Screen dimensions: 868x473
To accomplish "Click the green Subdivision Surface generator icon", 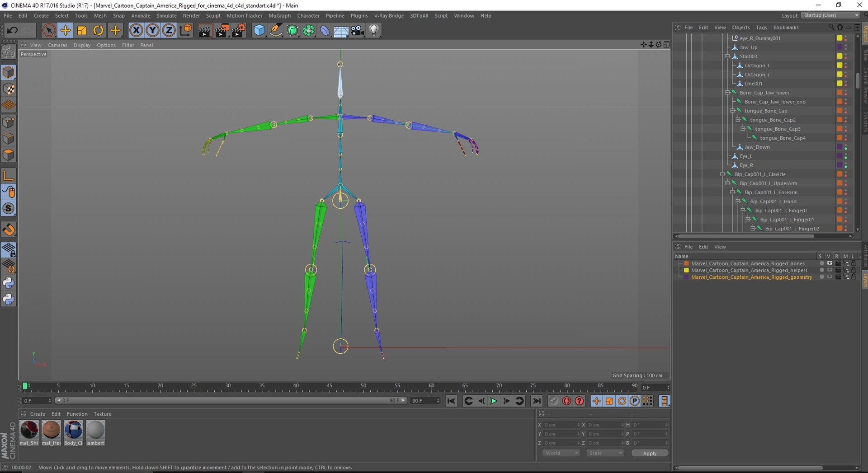I will pyautogui.click(x=292, y=30).
